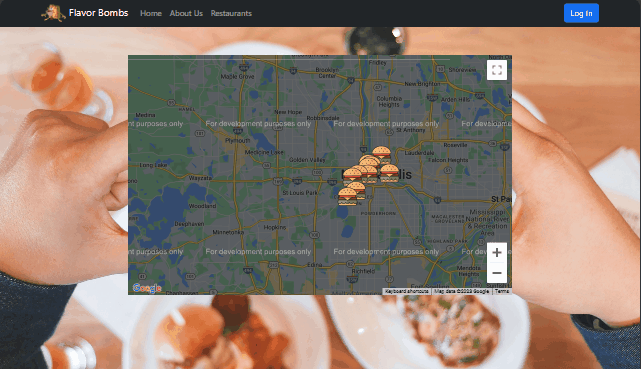Click the Woodland map label
Viewport: 641px width, 369px height.
[x=202, y=206]
